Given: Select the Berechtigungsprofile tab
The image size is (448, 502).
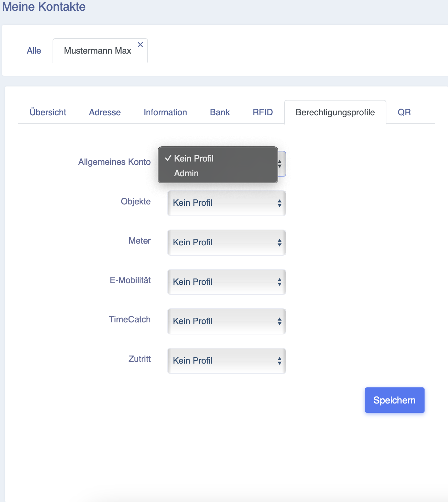Looking at the screenshot, I should click(335, 112).
